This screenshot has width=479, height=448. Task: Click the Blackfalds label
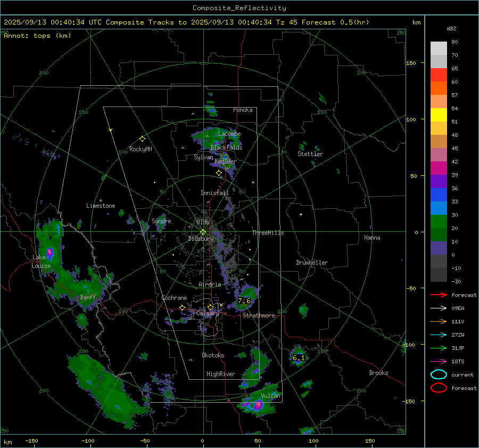[x=226, y=148]
